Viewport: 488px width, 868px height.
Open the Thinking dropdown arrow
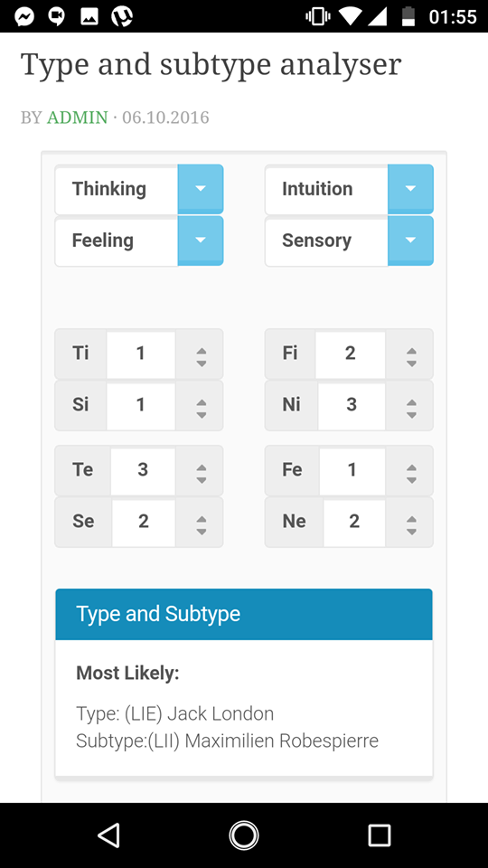pos(201,189)
